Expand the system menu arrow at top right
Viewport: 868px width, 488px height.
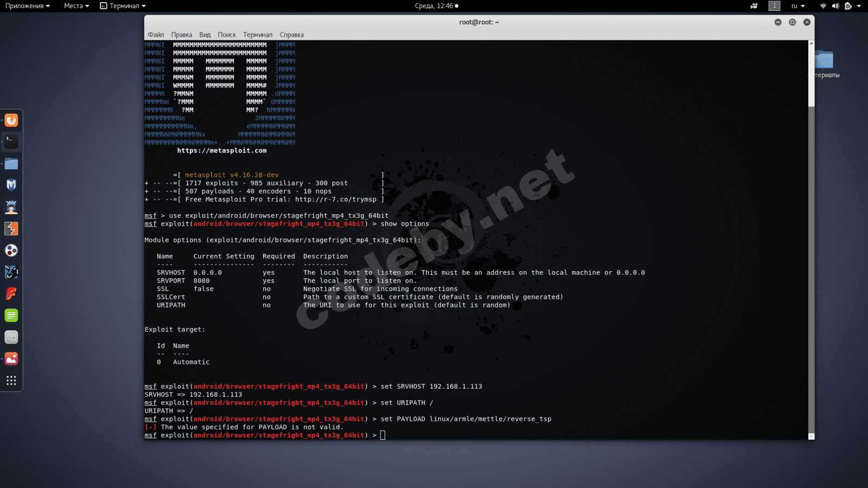point(859,6)
